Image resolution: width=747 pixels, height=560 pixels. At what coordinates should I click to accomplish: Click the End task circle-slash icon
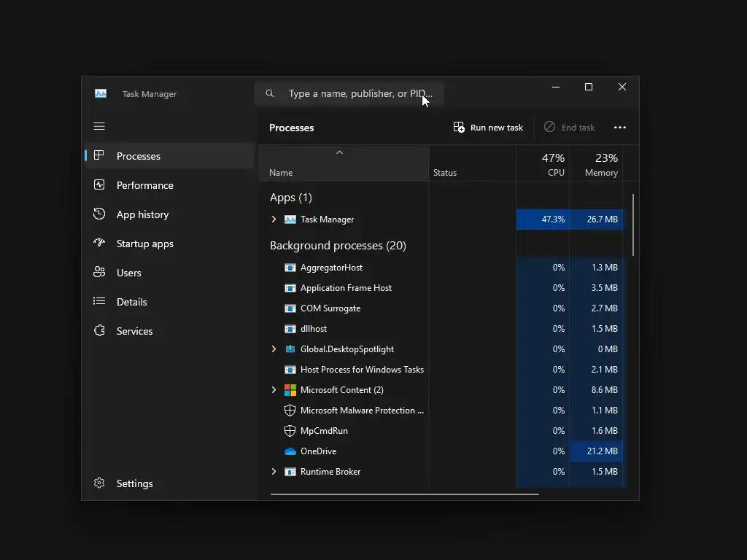pyautogui.click(x=549, y=127)
